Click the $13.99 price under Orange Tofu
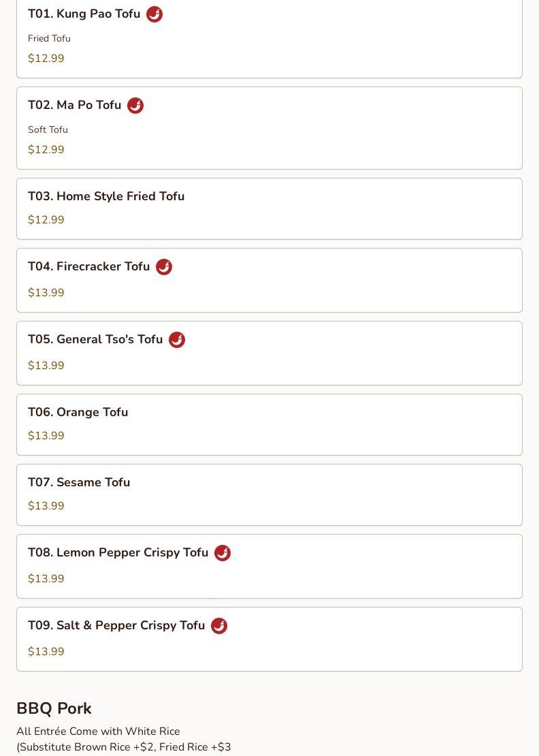Screen dimensions: 539x756 pos(46,436)
